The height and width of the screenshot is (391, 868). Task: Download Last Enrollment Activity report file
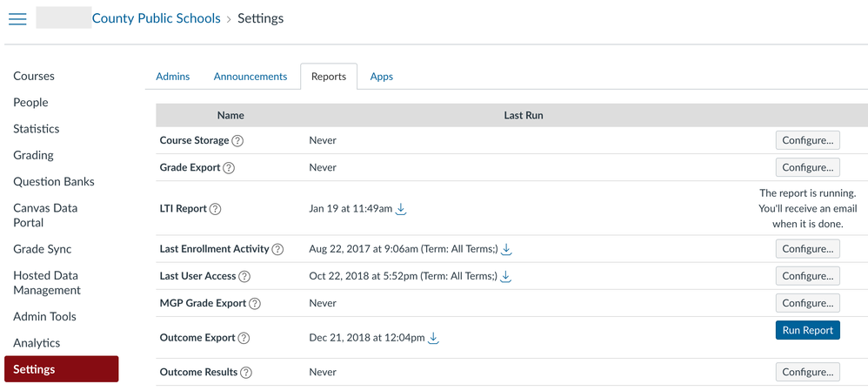click(506, 249)
